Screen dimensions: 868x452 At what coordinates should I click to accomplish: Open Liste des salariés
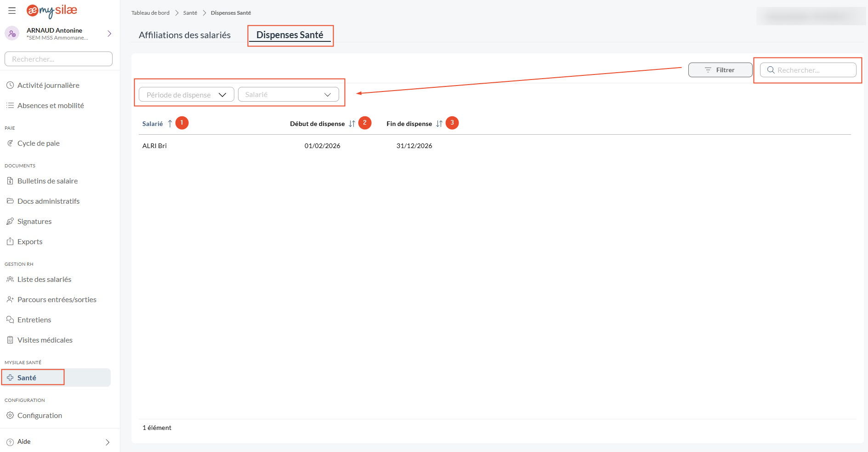click(44, 279)
